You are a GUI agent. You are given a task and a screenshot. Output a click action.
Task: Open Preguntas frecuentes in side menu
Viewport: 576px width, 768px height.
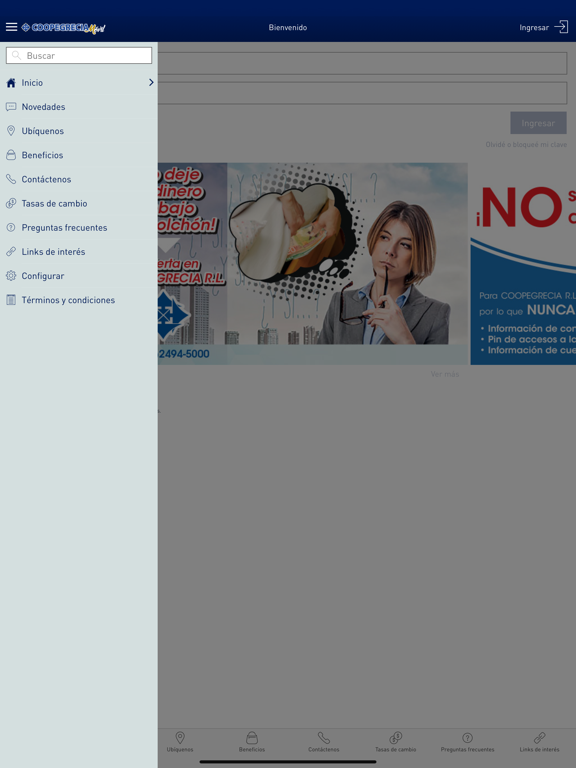click(79, 227)
